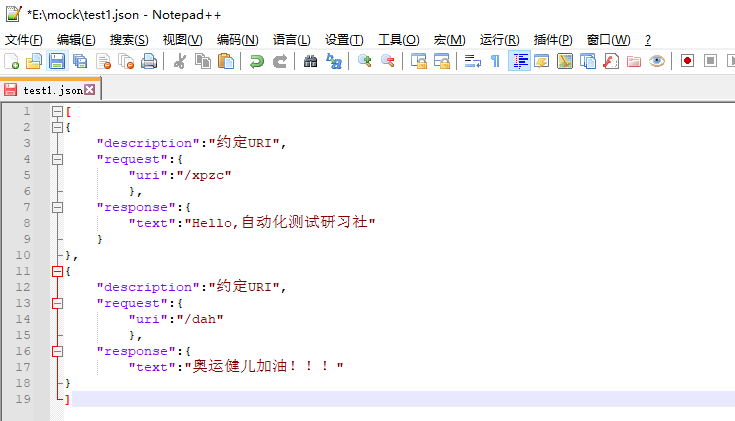735x421 pixels.
Task: Open the 编辑(E) menu
Action: (x=76, y=40)
